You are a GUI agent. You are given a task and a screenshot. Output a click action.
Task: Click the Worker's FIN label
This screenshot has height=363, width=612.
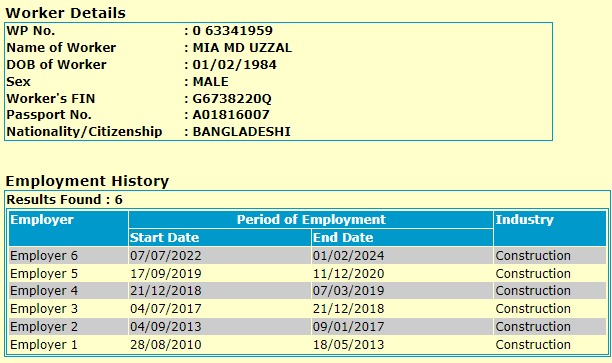51,98
